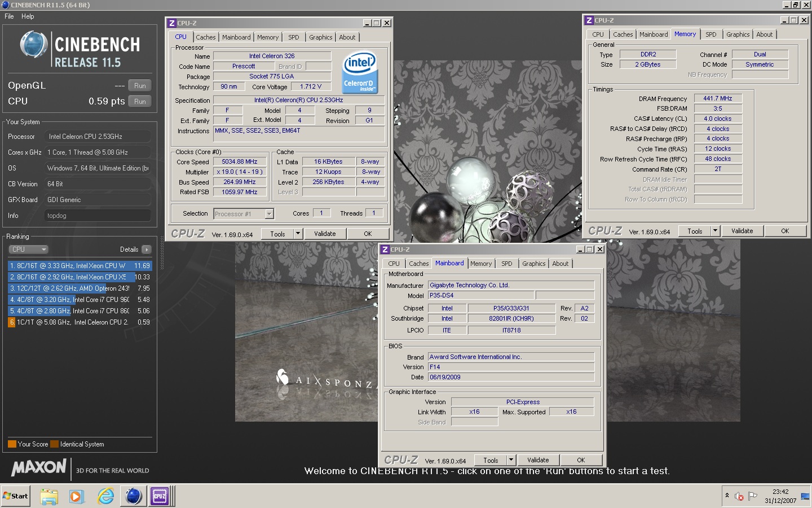Click the Info field containing topdog

[x=98, y=216]
